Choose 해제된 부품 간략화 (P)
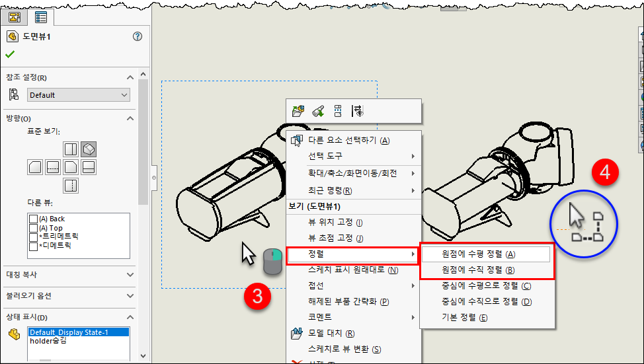Image resolution: width=644 pixels, height=364 pixels. pos(354,302)
